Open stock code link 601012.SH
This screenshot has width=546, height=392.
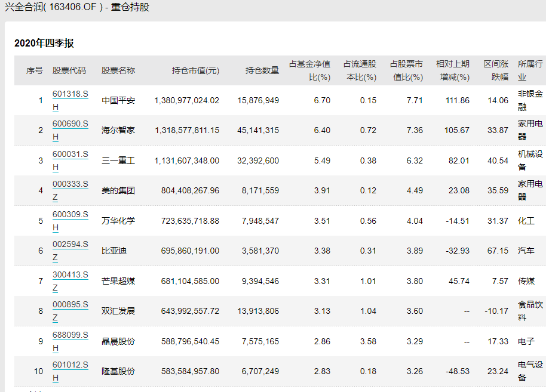(x=70, y=365)
